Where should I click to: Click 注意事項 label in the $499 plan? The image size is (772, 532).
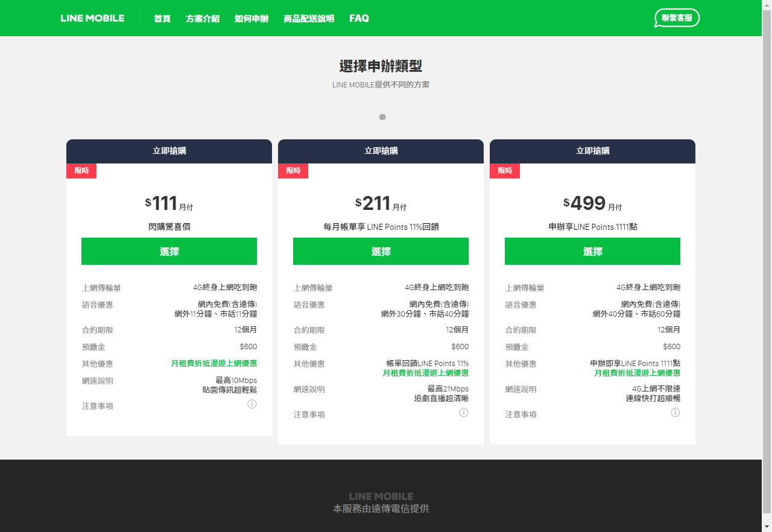pos(521,414)
